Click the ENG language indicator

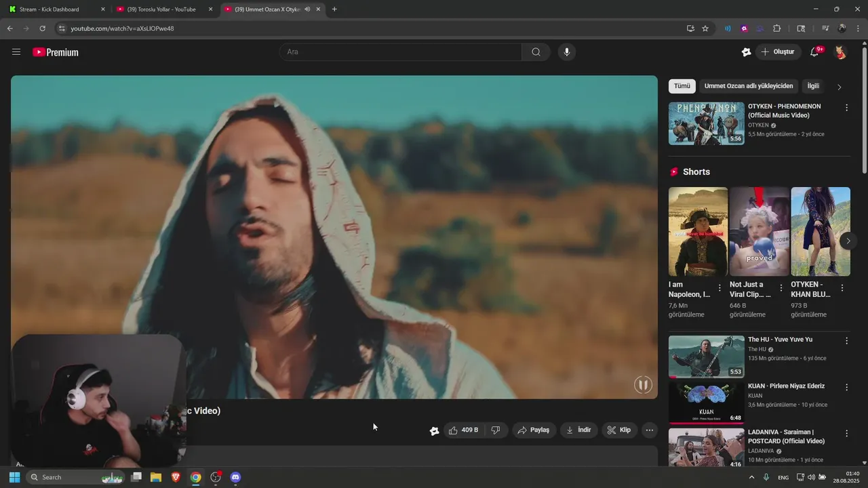pyautogui.click(x=783, y=477)
